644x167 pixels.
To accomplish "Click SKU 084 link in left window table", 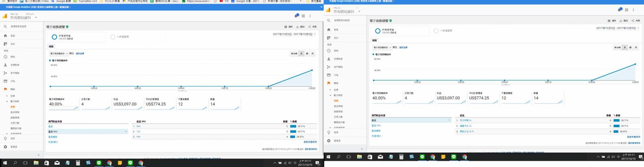I will point(138,126).
